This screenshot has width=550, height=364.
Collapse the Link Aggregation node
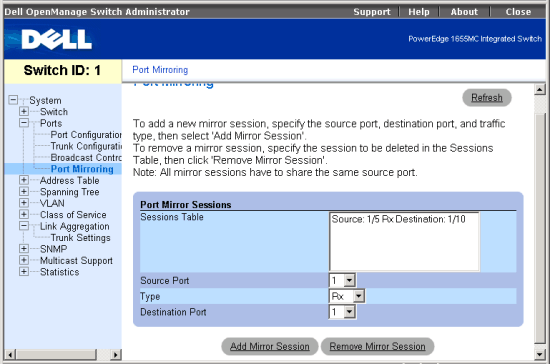point(24,226)
